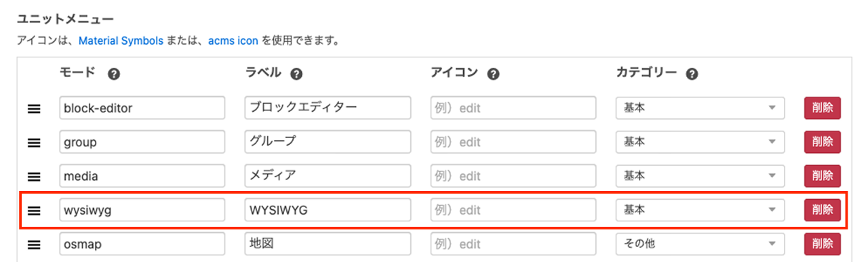The height and width of the screenshot is (262, 868).
Task: Grab the drag handle of osmap row
Action: [34, 244]
